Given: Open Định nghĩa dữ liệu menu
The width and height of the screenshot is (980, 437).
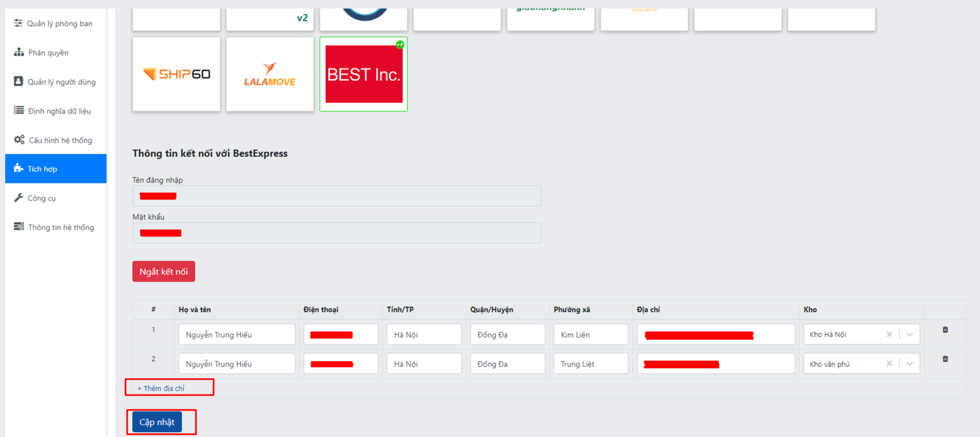Looking at the screenshot, I should 59,111.
